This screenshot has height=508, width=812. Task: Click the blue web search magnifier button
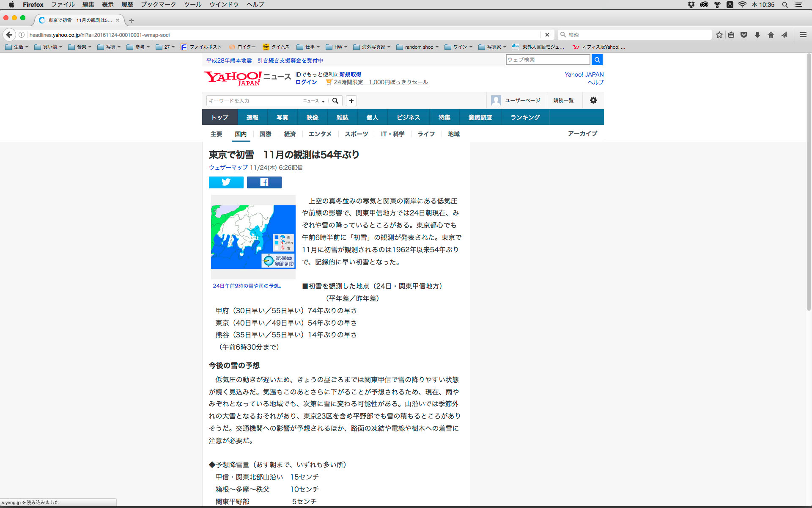click(x=597, y=60)
